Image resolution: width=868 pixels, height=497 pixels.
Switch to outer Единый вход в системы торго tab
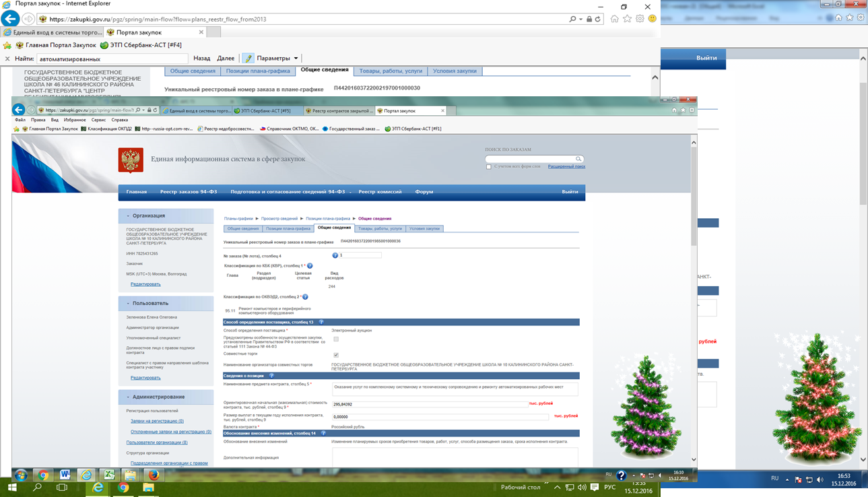(x=53, y=32)
